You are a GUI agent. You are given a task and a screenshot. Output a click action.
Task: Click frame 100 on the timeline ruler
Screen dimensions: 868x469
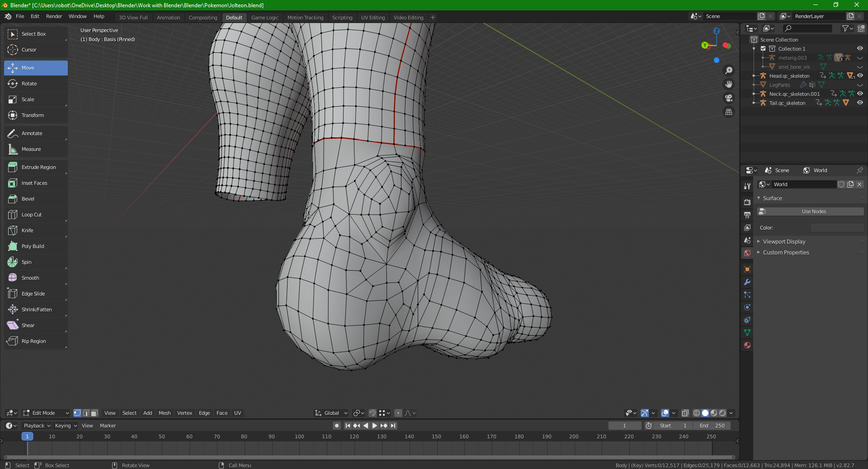click(x=299, y=436)
